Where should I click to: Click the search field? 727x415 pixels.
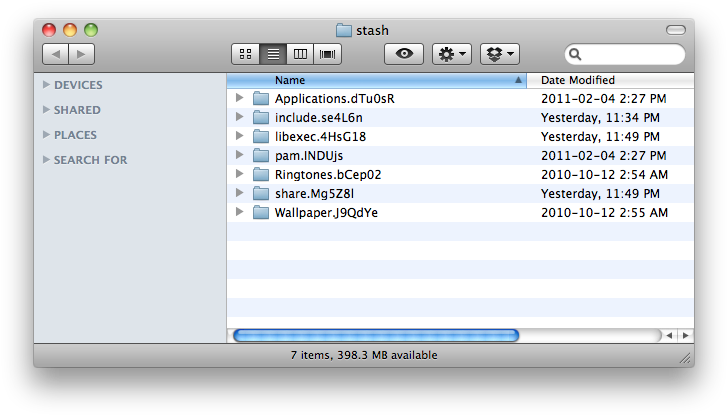(625, 54)
